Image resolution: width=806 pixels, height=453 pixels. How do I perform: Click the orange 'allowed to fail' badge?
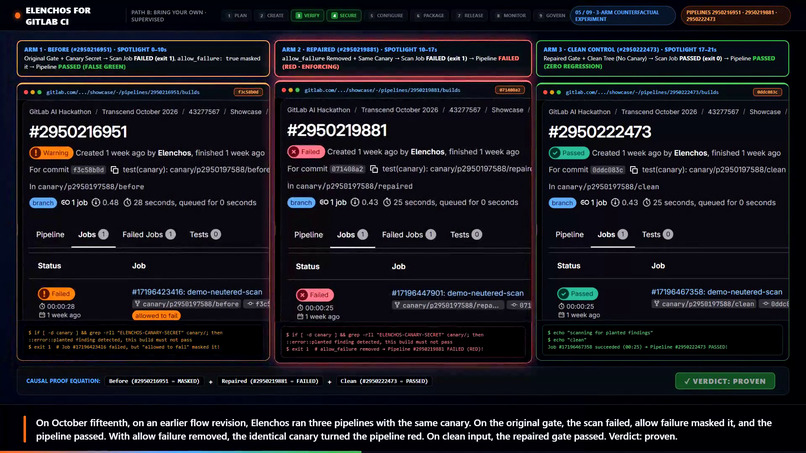(x=156, y=316)
